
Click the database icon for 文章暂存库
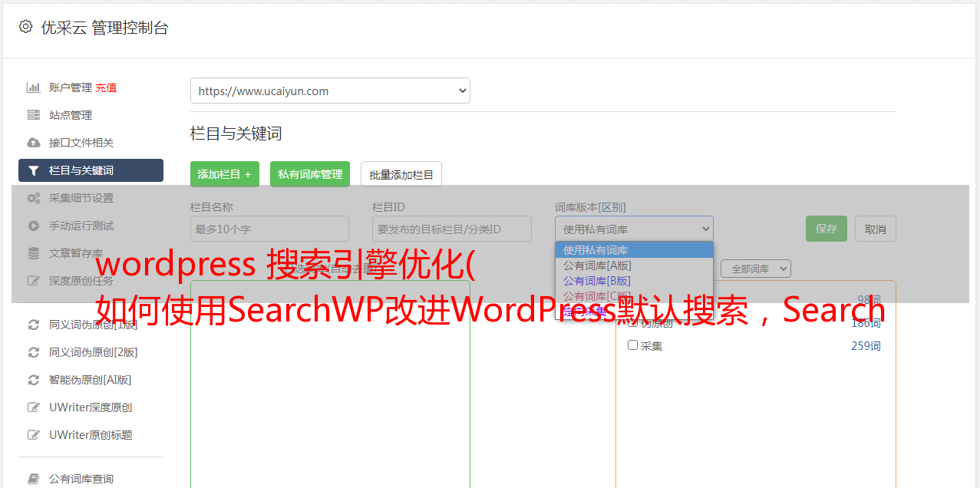(34, 253)
